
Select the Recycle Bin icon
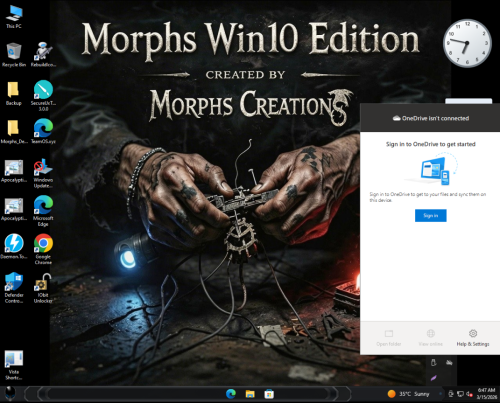[x=14, y=55]
